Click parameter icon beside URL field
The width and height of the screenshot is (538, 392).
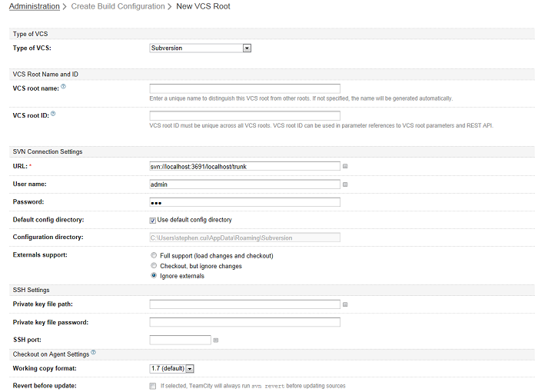tap(345, 166)
